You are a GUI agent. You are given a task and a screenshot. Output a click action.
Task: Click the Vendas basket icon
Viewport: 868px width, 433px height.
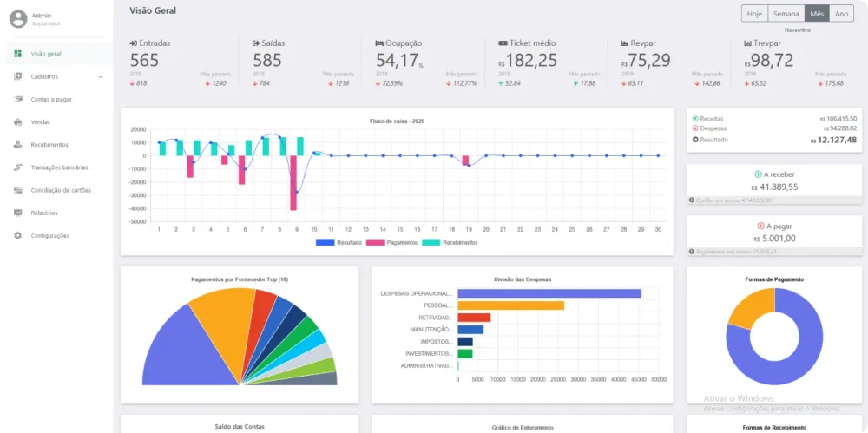pyautogui.click(x=18, y=121)
